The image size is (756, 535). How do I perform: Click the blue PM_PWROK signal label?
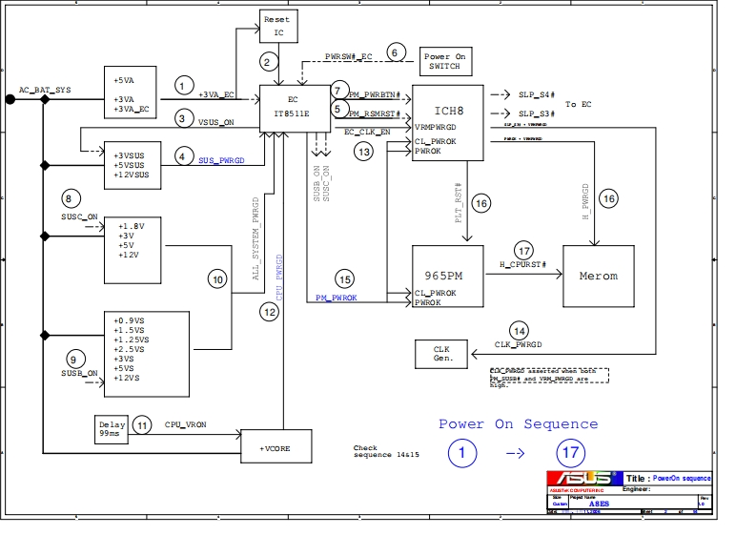(337, 298)
